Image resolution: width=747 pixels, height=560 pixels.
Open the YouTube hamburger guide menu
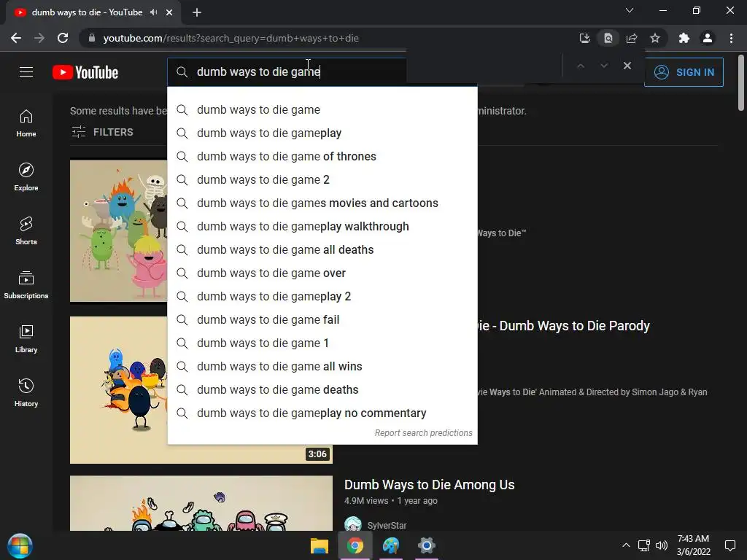(x=26, y=72)
